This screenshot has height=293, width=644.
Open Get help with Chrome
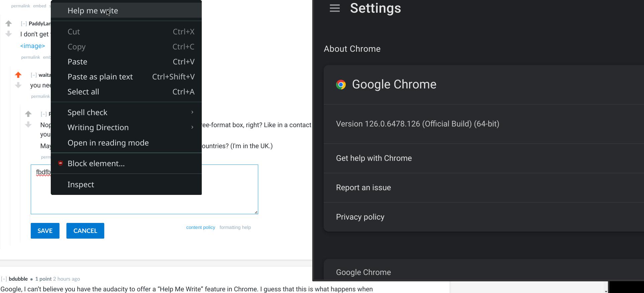pyautogui.click(x=484, y=158)
